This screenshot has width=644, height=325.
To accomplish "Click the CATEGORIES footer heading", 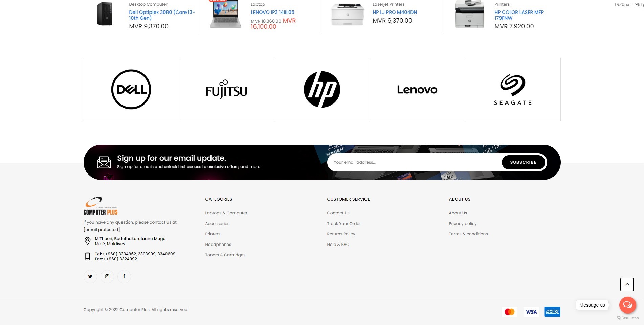I will click(x=219, y=199).
